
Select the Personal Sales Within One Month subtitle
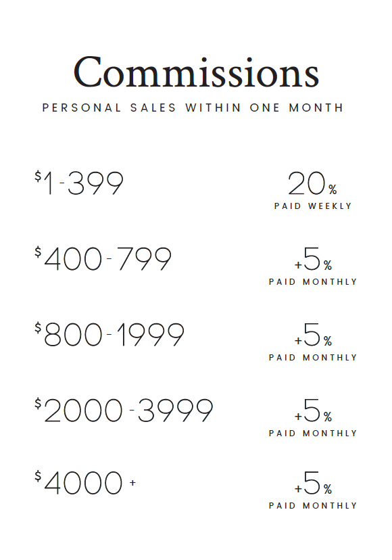click(x=193, y=108)
